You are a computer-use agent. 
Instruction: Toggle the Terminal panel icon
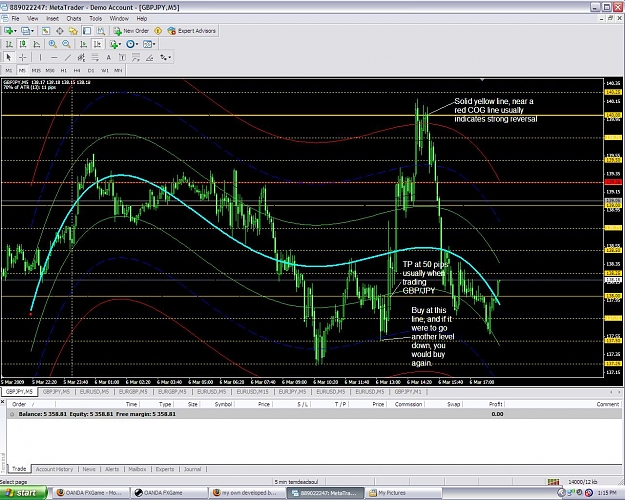tap(86, 31)
